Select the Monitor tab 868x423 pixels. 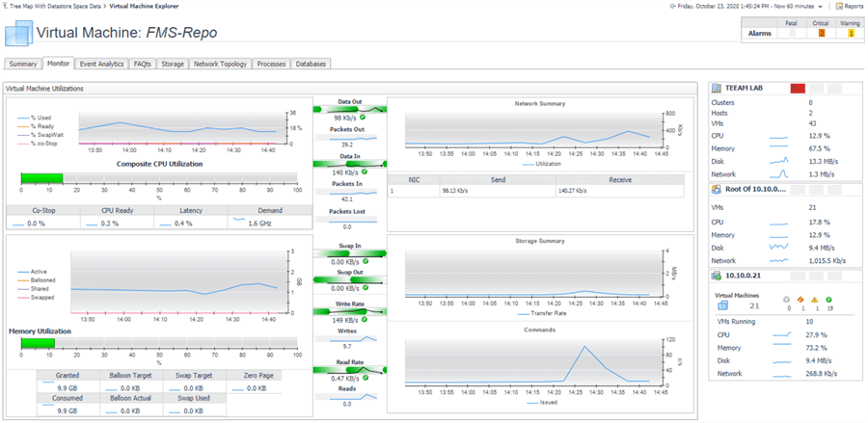pyautogui.click(x=59, y=64)
